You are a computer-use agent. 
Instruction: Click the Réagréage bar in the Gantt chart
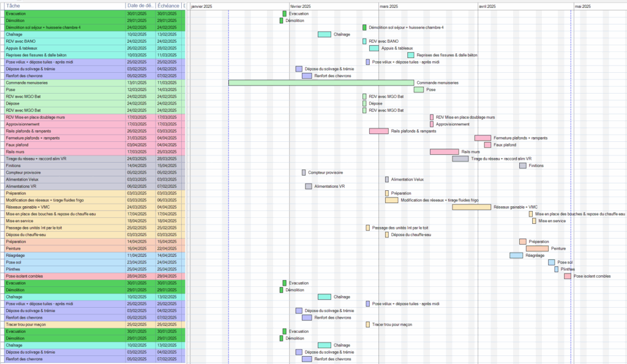click(x=516, y=255)
